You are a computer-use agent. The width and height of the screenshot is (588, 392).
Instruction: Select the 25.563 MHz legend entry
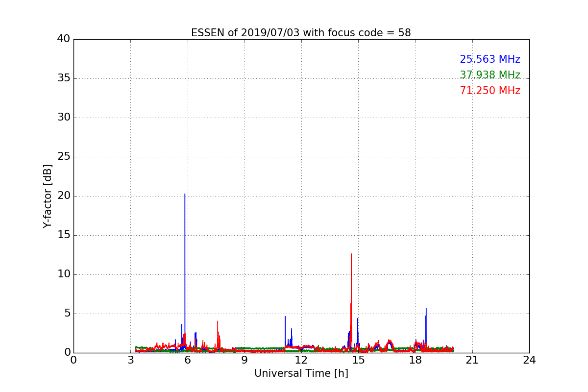[490, 59]
